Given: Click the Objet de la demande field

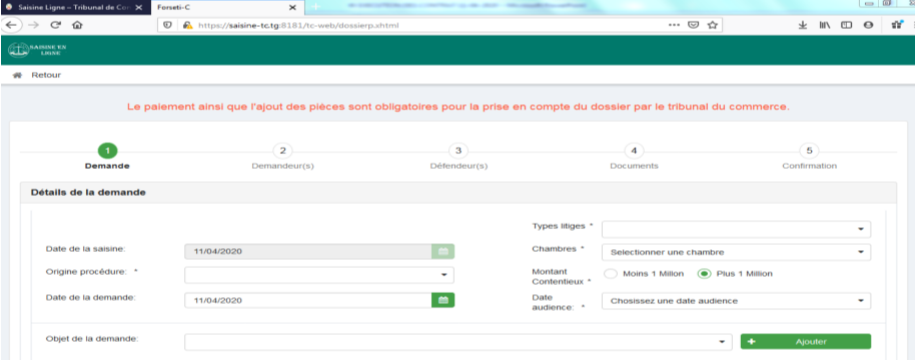Looking at the screenshot, I should (458, 342).
